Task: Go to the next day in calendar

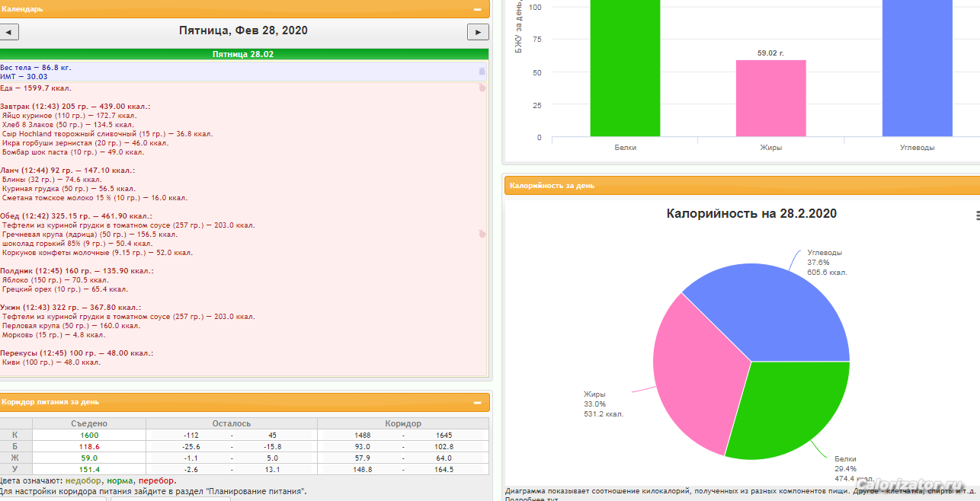Action: tap(478, 32)
